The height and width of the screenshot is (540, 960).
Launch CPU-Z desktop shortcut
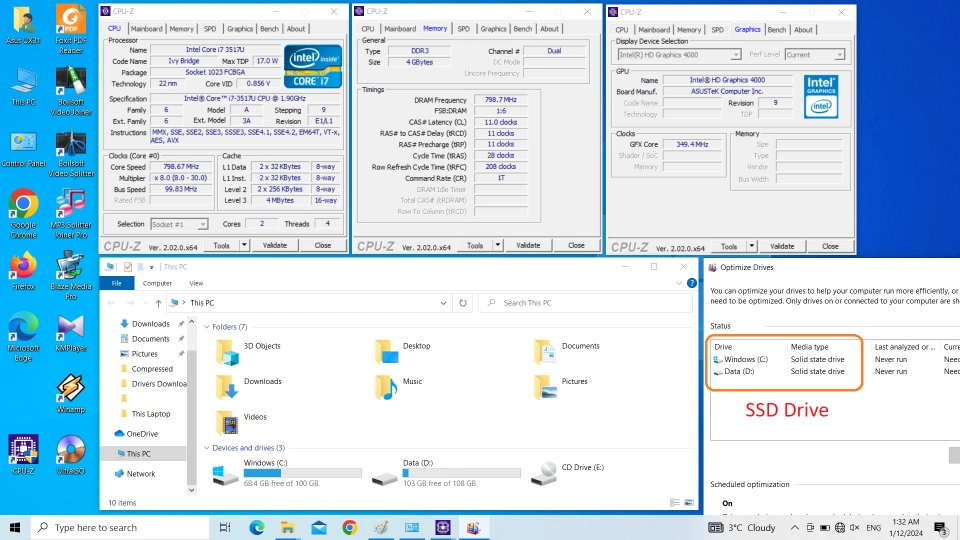click(x=23, y=456)
